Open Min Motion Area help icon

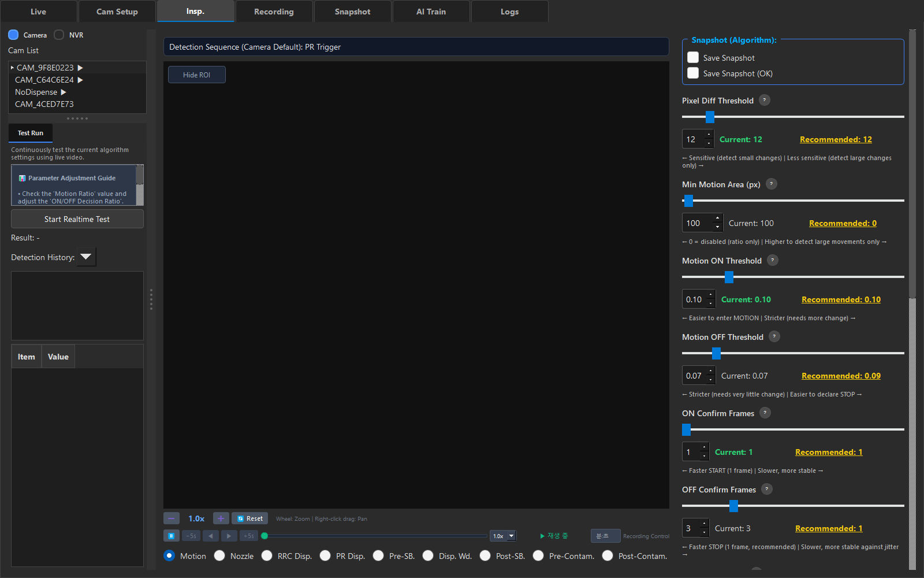772,184
